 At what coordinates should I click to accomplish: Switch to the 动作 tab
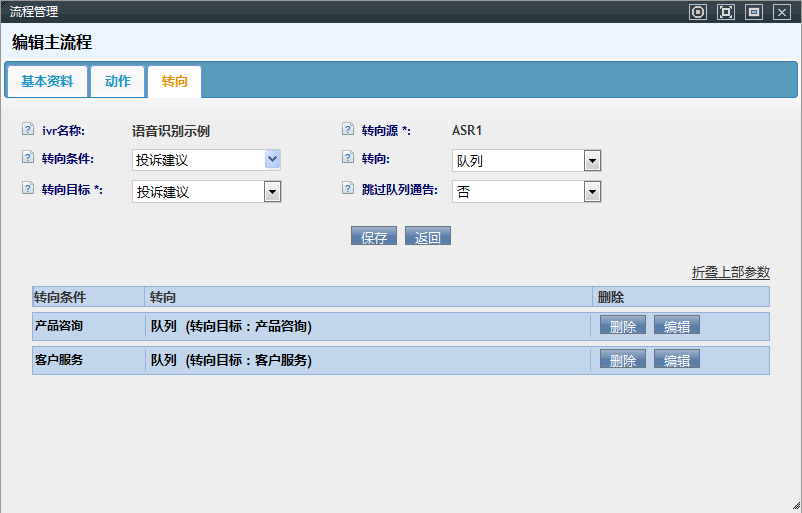click(x=118, y=82)
